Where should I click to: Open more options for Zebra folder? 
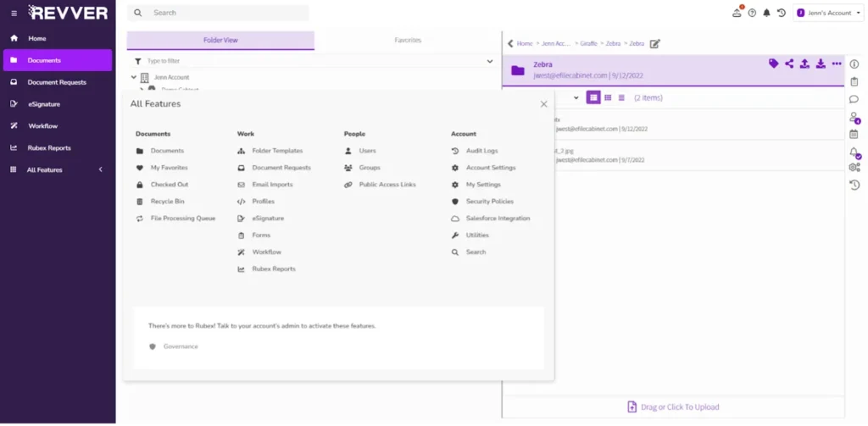pyautogui.click(x=837, y=64)
